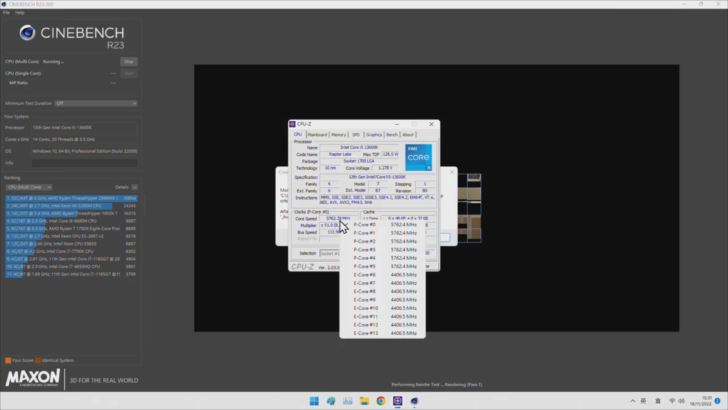Viewport: 728px width, 410px height.
Task: Select P-Core #4 in the clocks menu
Action: tap(383, 258)
